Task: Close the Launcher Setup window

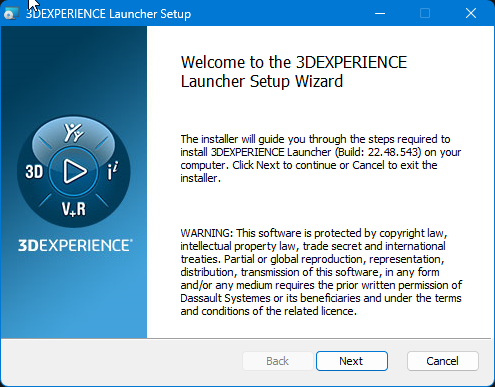Action: 471,13
